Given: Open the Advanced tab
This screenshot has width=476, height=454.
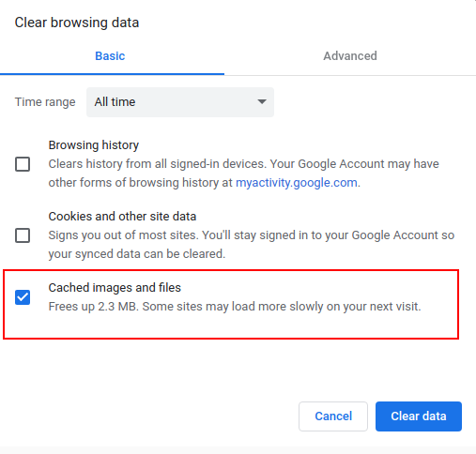Looking at the screenshot, I should 350,56.
